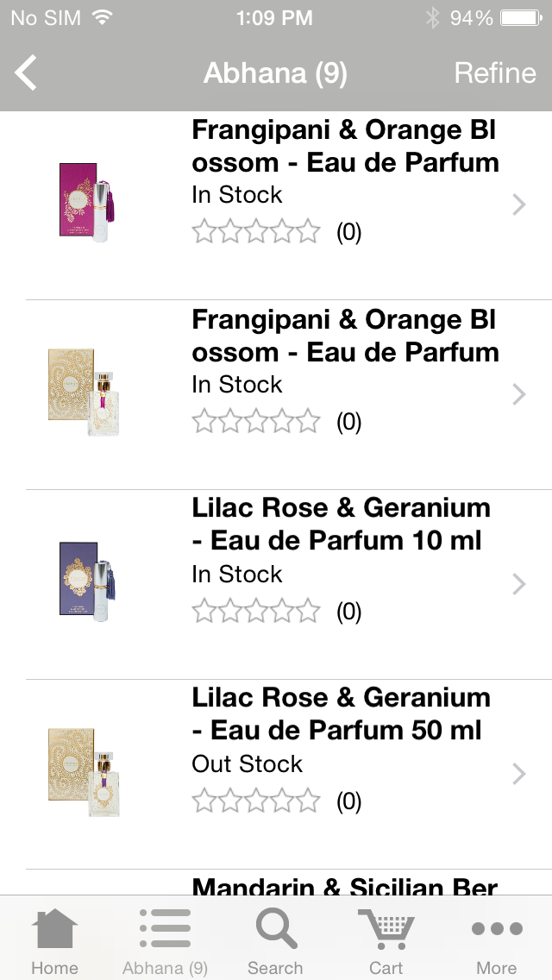Screen dimensions: 552x980
Task: Tap the battery indicator in status bar
Action: 521,18
